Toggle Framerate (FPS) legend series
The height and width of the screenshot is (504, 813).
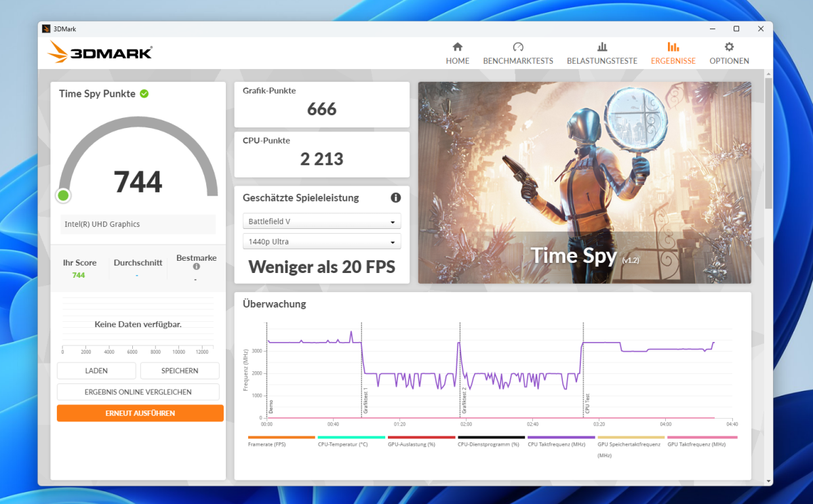[x=281, y=441]
